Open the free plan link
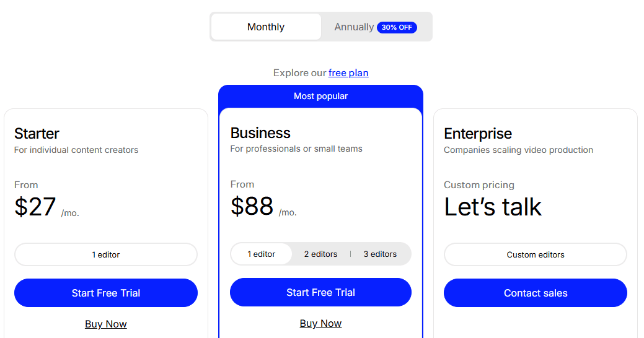644x338 pixels. [348, 73]
